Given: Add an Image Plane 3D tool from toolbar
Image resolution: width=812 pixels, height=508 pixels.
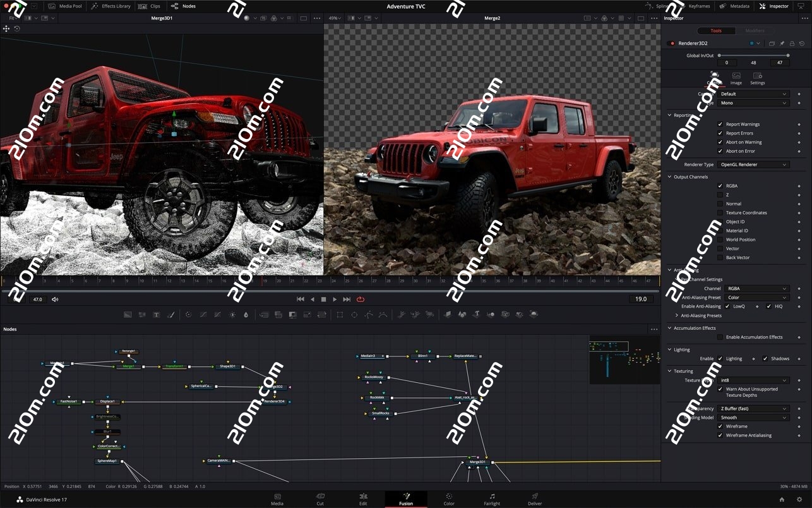Looking at the screenshot, I should point(447,314).
